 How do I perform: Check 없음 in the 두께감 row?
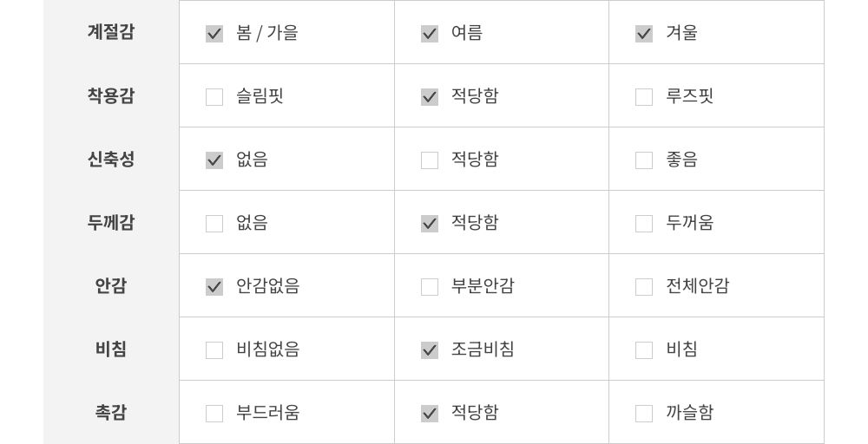(x=214, y=224)
